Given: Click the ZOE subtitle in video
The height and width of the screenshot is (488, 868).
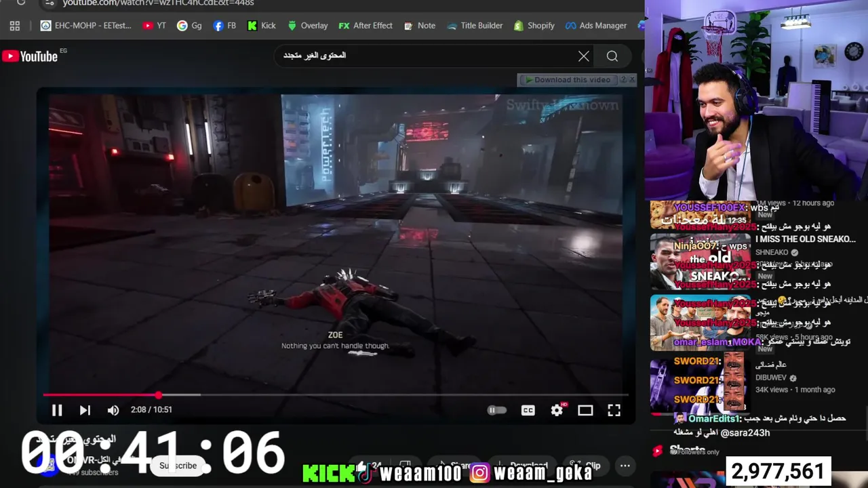Looking at the screenshot, I should pos(335,335).
